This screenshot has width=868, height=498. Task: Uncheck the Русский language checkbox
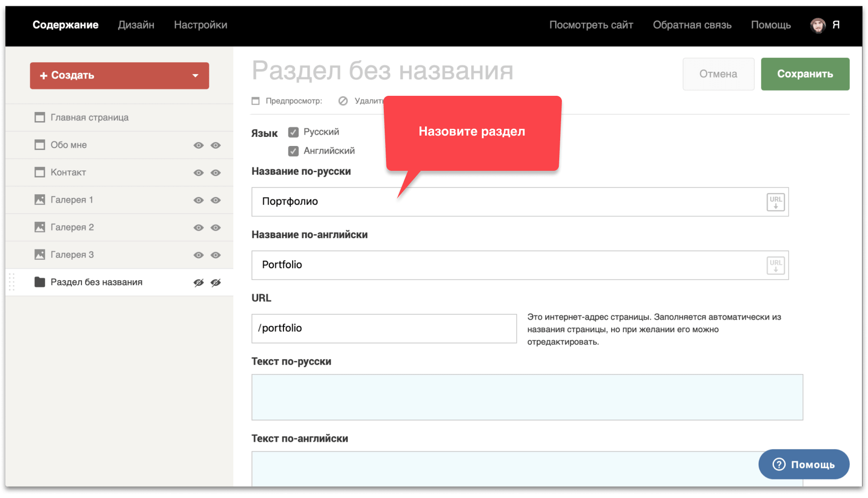point(293,132)
